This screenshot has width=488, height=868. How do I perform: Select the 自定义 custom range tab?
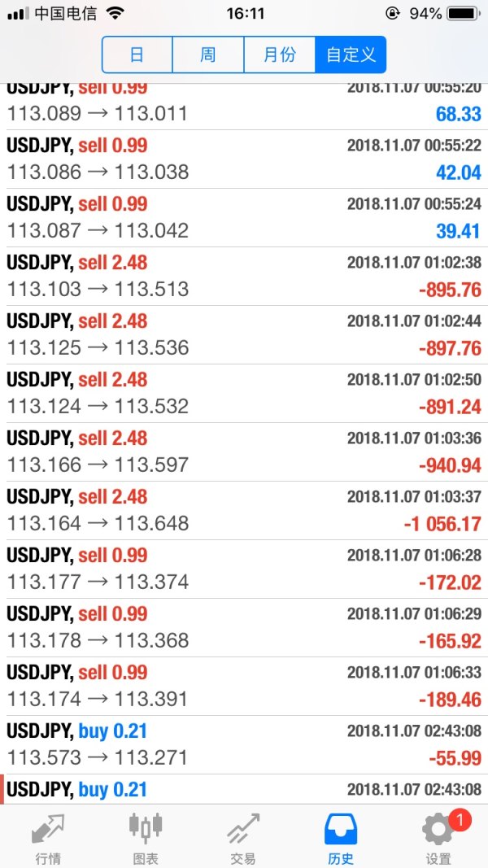pyautogui.click(x=351, y=55)
